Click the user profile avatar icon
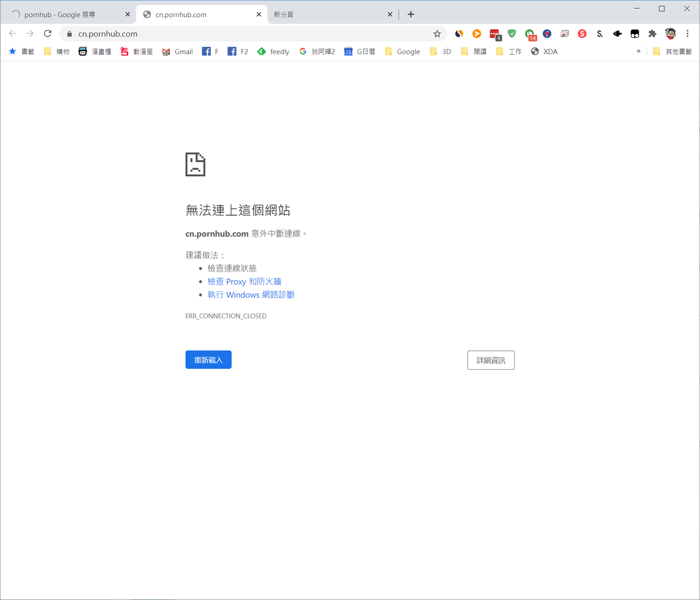The image size is (700, 600). [x=670, y=34]
